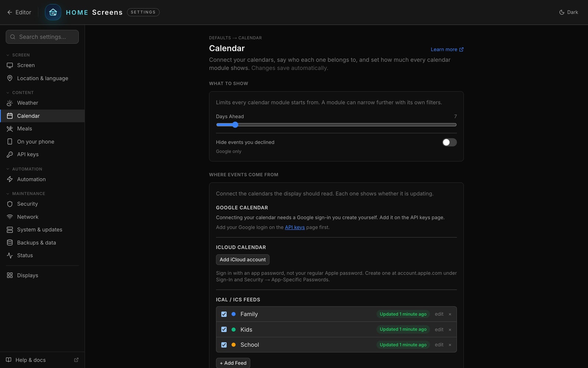The image size is (588, 368).
Task: Click the Search settings field
Action: click(42, 37)
